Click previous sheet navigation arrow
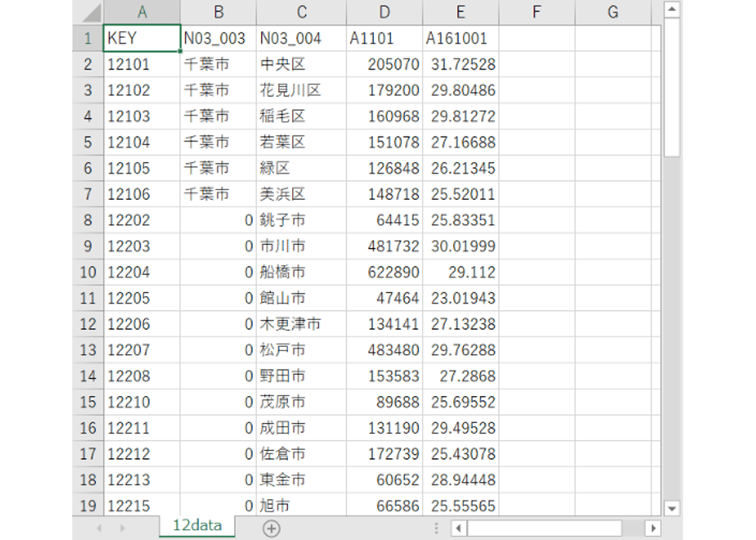Screen dimensions: 756x540 click(99, 529)
